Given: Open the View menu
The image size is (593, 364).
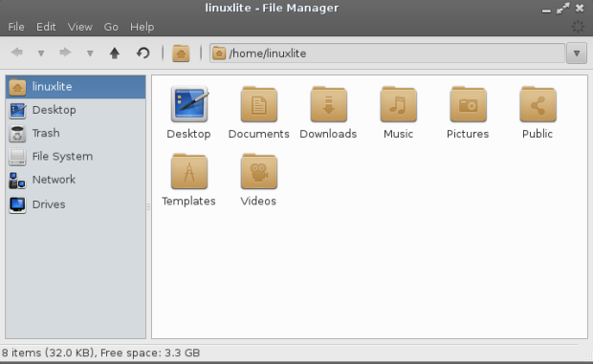Looking at the screenshot, I should (x=79, y=27).
